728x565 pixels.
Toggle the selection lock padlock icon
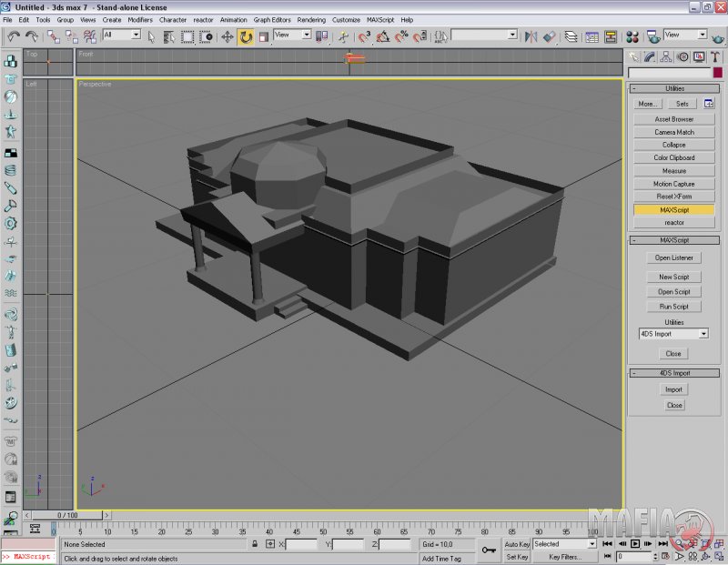[x=255, y=544]
